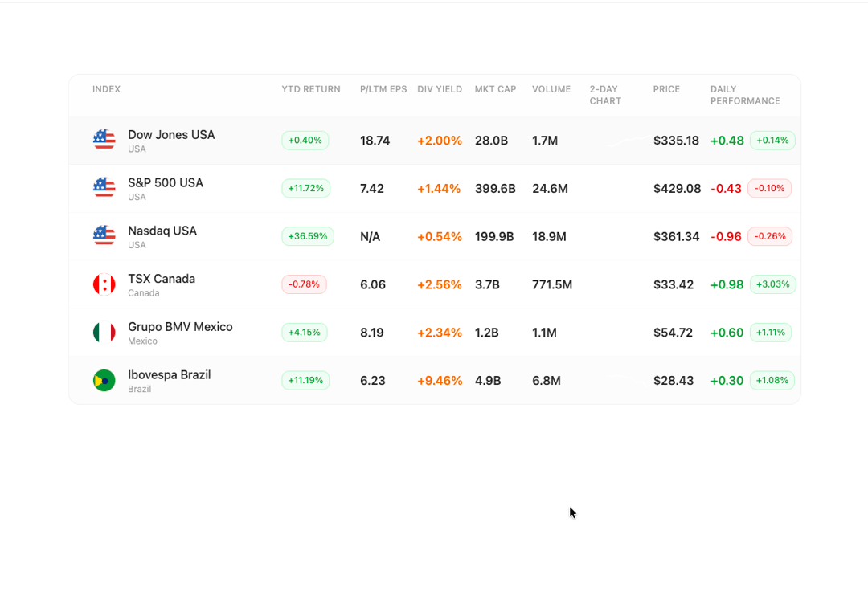Click the DIV YIELD column header
Image resolution: width=868 pixels, height=596 pixels.
click(440, 89)
